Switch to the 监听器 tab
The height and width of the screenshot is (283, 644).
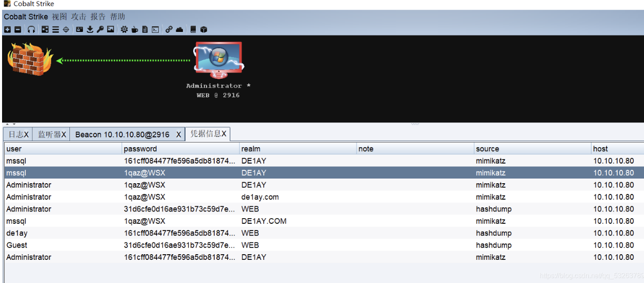point(52,134)
